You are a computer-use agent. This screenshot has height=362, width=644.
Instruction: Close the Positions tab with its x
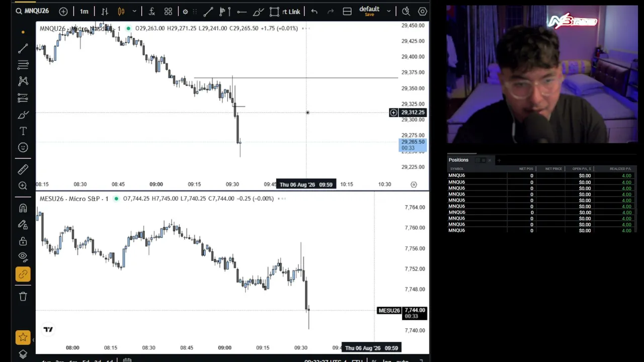490,160
